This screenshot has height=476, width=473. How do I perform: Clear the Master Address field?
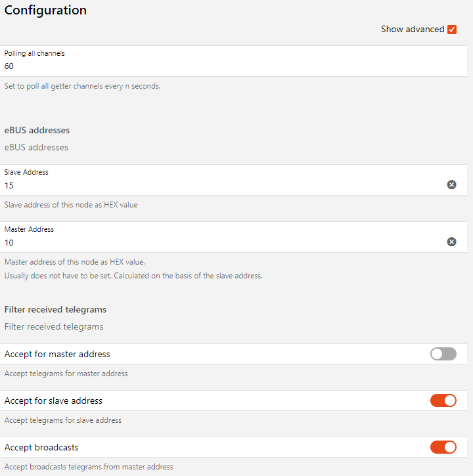coord(451,242)
